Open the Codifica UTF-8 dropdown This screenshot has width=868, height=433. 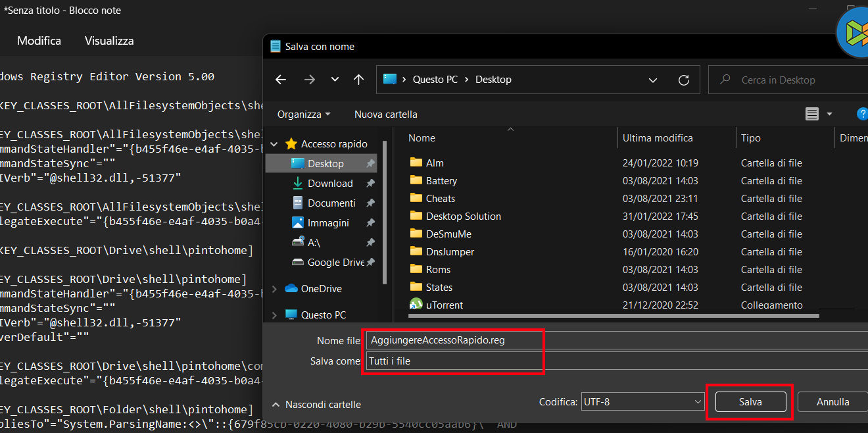click(x=642, y=401)
